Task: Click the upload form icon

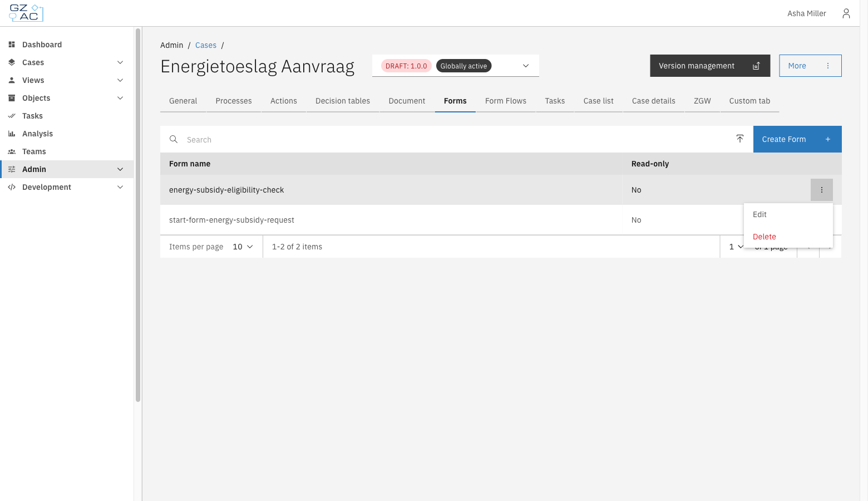Action: click(x=740, y=139)
